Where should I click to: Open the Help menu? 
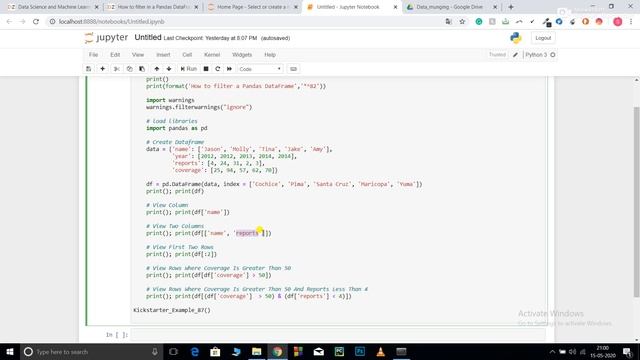point(270,55)
